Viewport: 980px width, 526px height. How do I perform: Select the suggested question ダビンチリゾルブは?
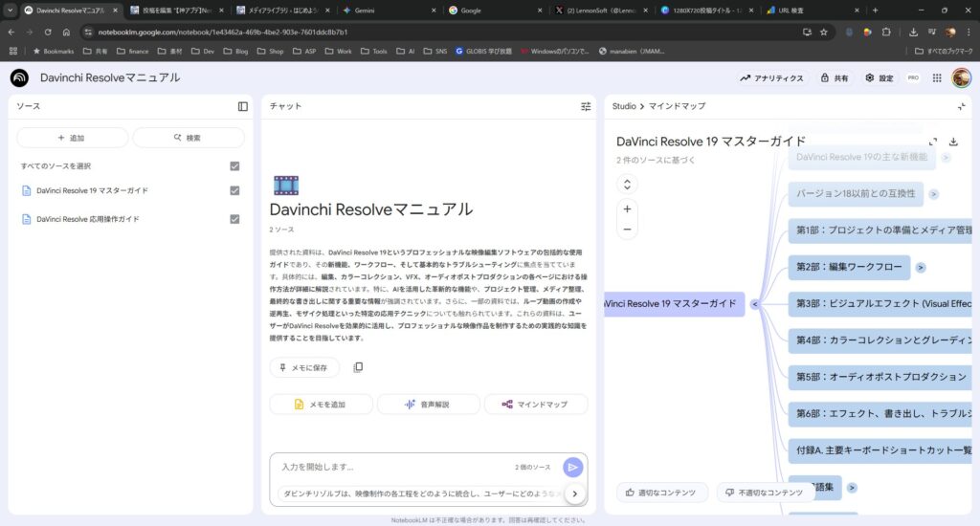click(x=420, y=493)
